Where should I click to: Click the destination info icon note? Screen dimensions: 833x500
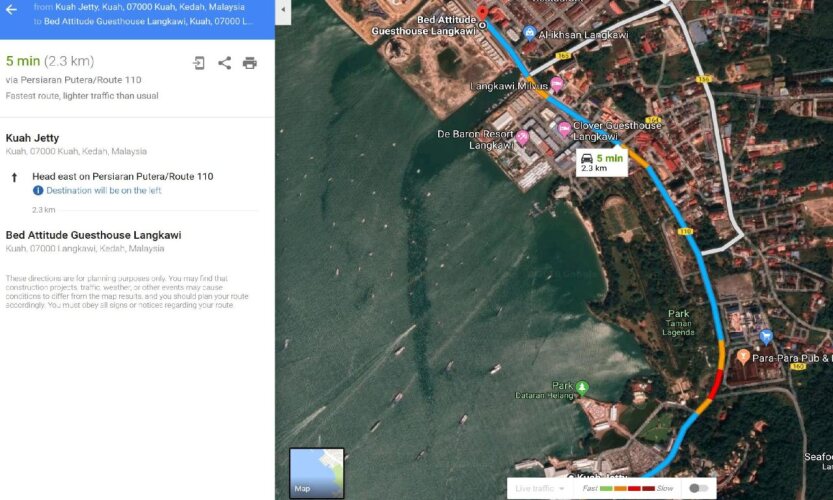pos(38,190)
